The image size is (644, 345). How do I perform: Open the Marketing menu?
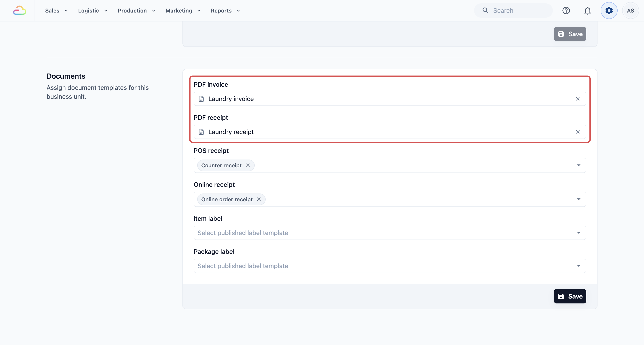[x=183, y=11]
